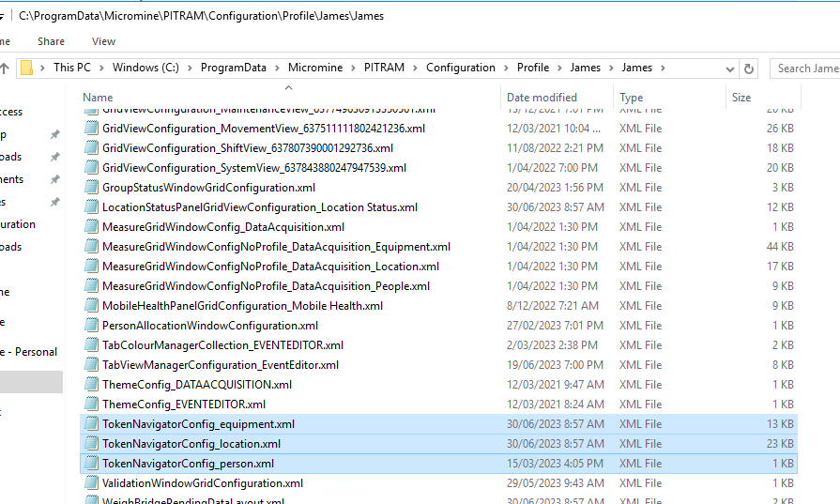This screenshot has height=504, width=840.
Task: Click the folder icon in the address bar
Action: pos(27,69)
